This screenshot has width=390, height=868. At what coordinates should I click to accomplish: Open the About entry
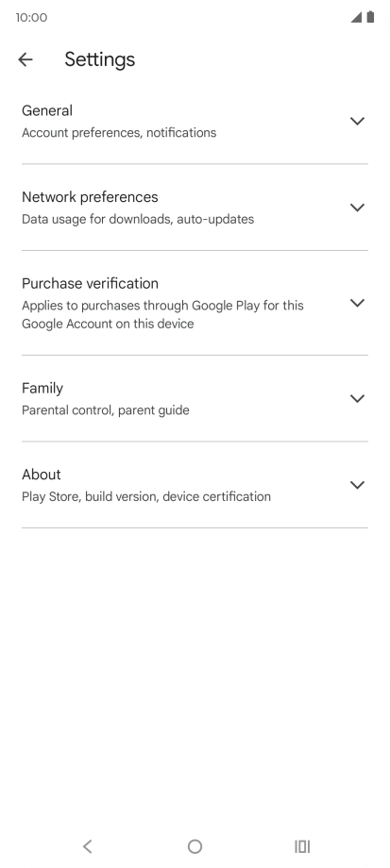pos(195,485)
